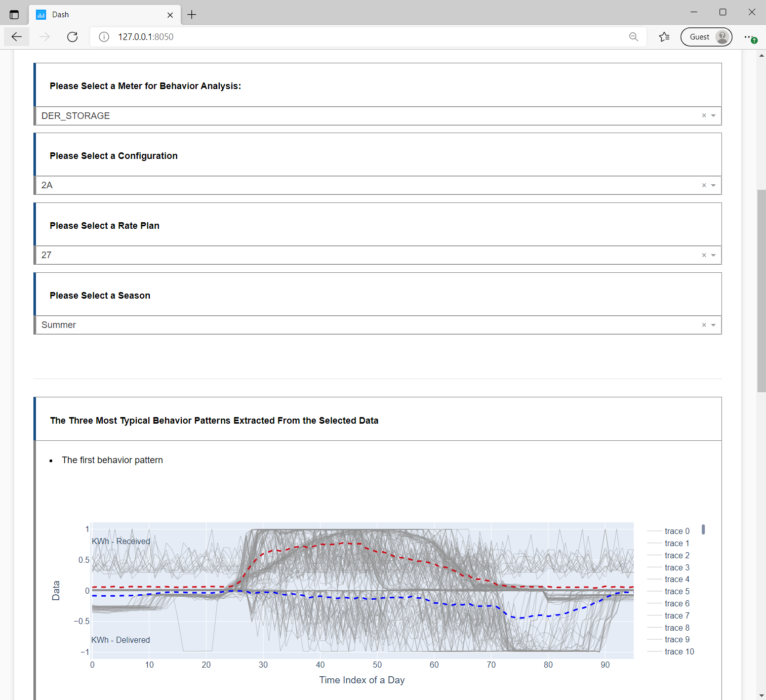Click the browser back arrow
The width and height of the screenshot is (766, 700).
pyautogui.click(x=17, y=37)
